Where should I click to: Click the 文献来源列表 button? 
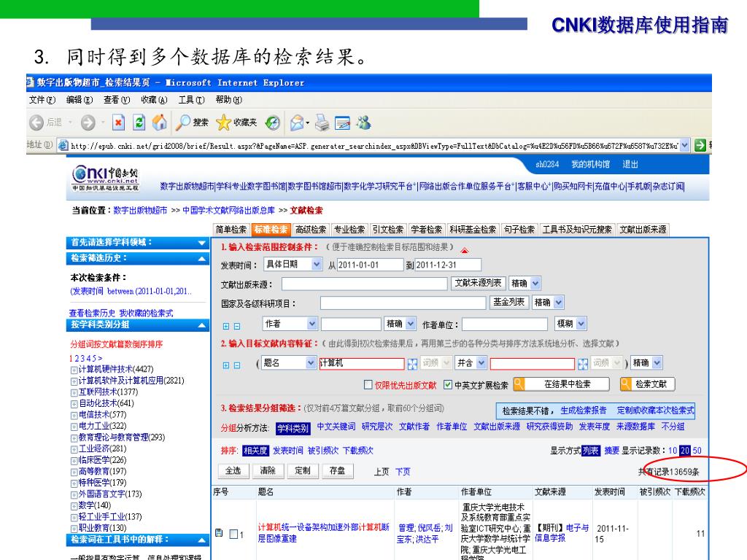[x=478, y=283]
